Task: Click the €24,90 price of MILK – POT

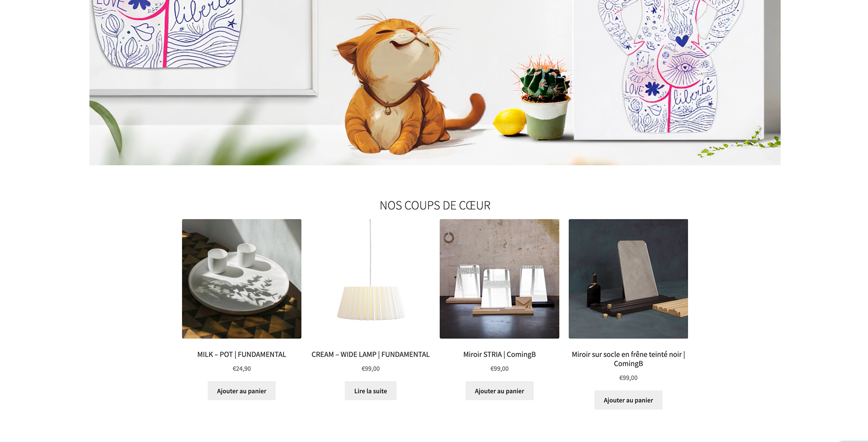Action: coord(241,369)
